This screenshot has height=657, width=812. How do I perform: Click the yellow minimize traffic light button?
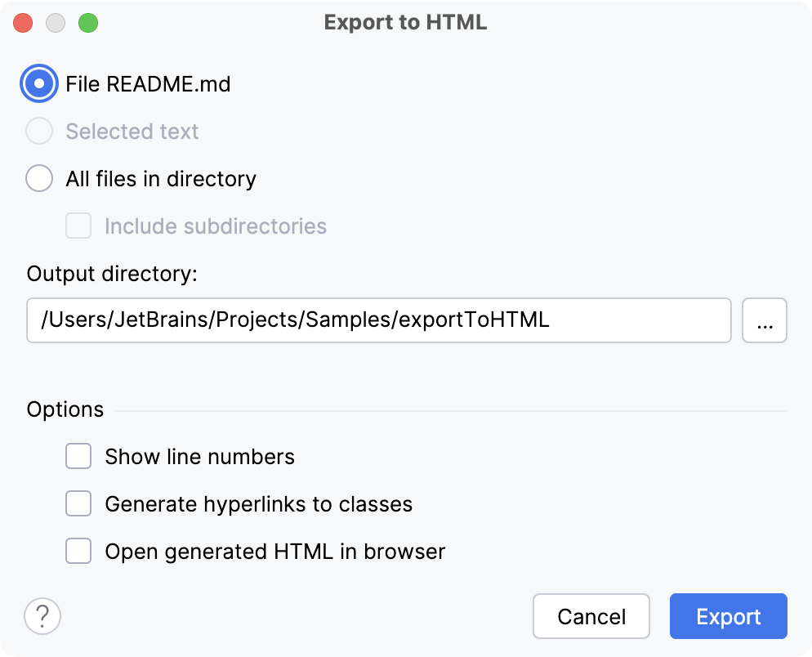click(56, 23)
